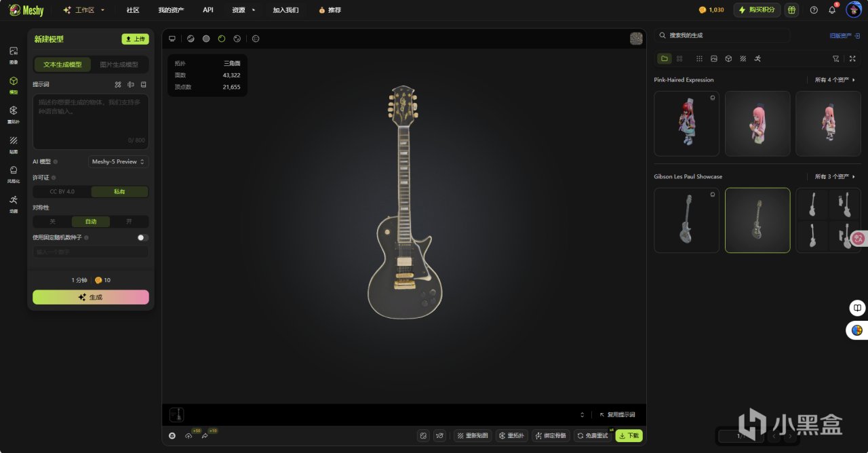Select the wireframe globe view mode
868x453 pixels.
click(x=256, y=39)
